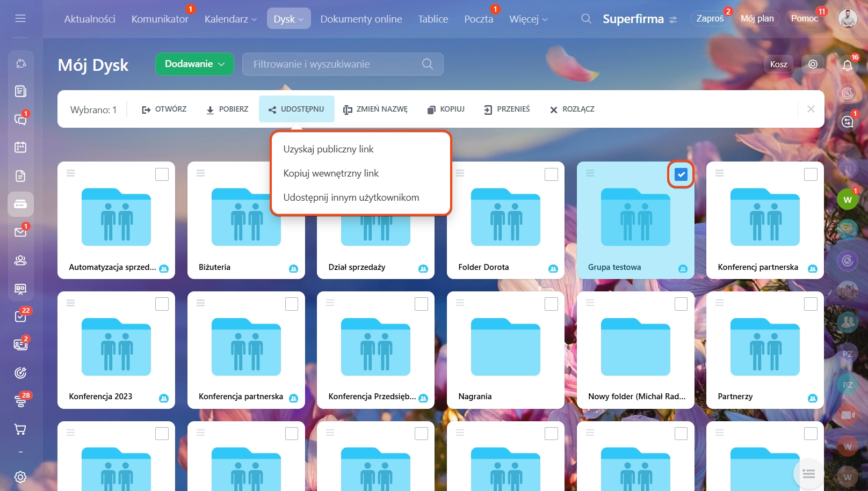This screenshot has height=491, width=868.
Task: Open tasks icon with badge 22
Action: (x=20, y=317)
